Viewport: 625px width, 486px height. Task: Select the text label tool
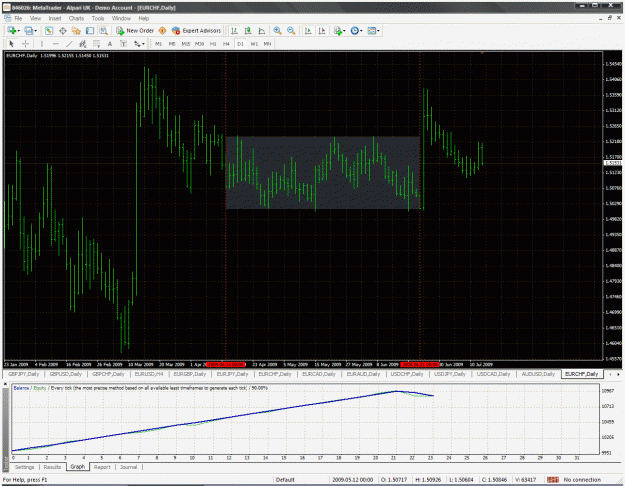[124, 44]
